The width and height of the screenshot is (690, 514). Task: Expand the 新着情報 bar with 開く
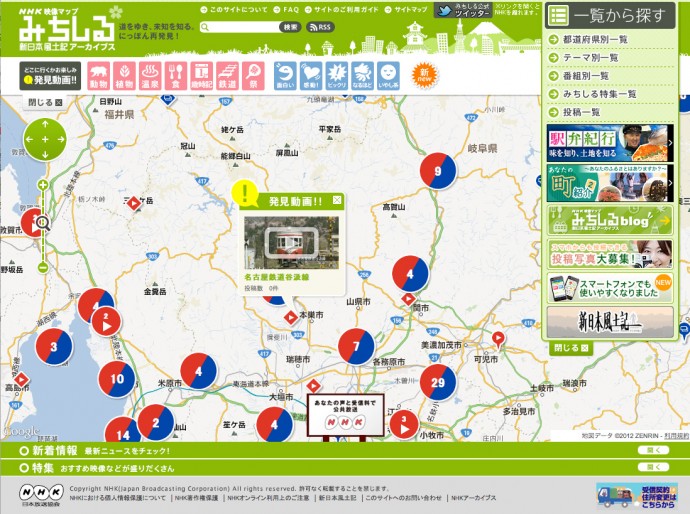coord(653,450)
